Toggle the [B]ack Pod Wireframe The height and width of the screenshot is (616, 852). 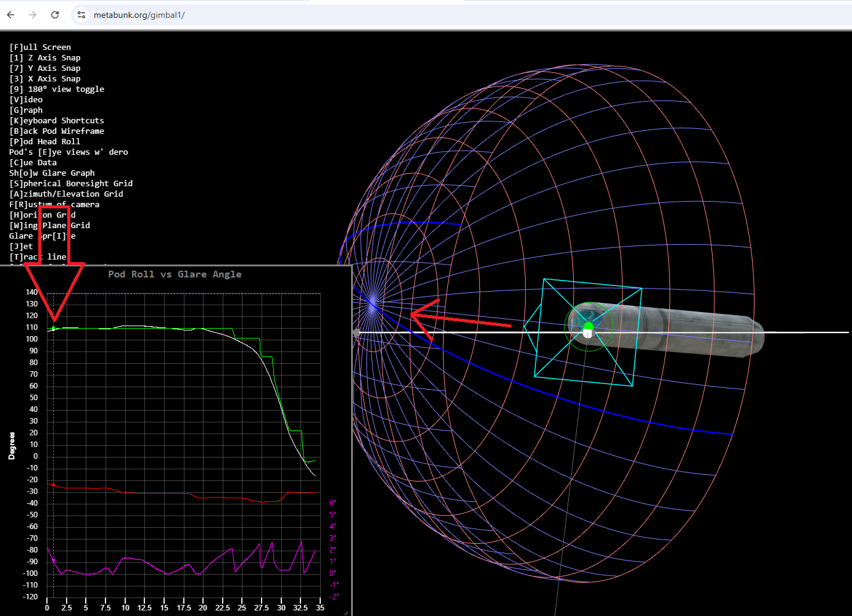pyautogui.click(x=57, y=131)
